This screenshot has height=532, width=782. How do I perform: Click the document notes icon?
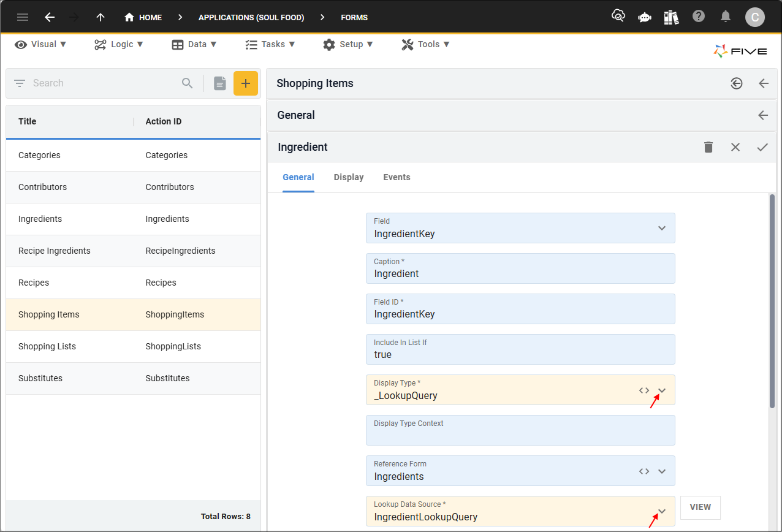tap(220, 83)
